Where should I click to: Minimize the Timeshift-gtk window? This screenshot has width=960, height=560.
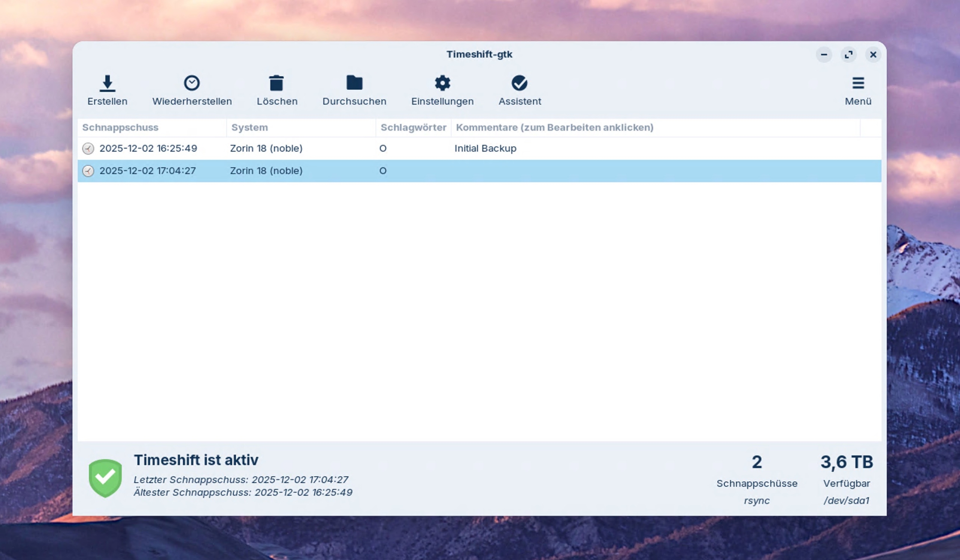824,54
